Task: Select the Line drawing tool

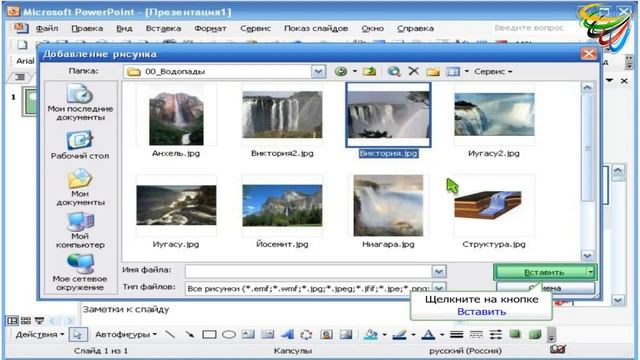Action: 170,334
